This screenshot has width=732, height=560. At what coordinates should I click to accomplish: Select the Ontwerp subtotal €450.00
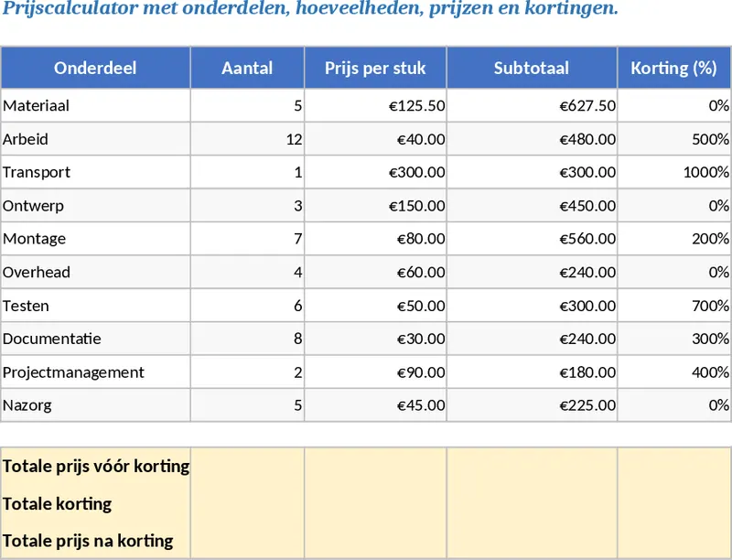point(532,206)
